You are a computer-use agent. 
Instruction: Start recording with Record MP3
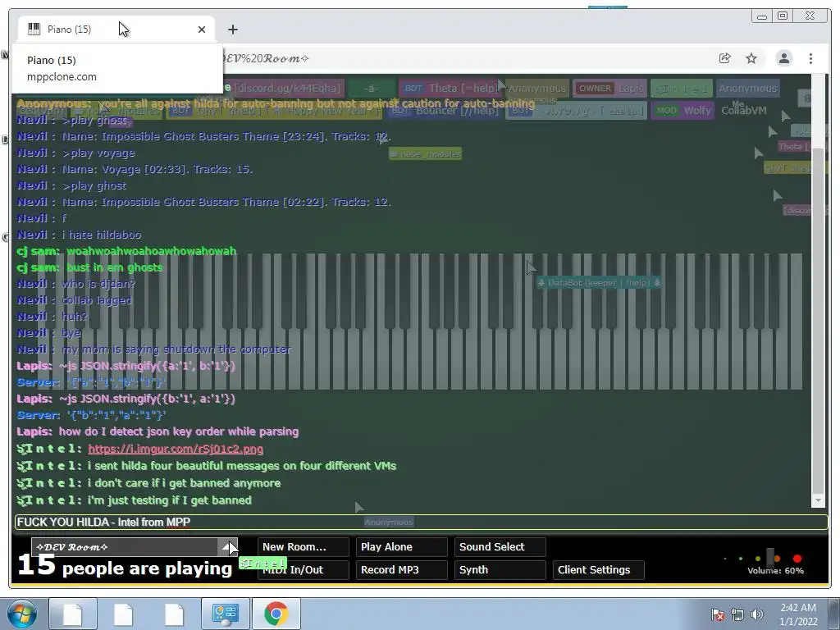click(402, 570)
